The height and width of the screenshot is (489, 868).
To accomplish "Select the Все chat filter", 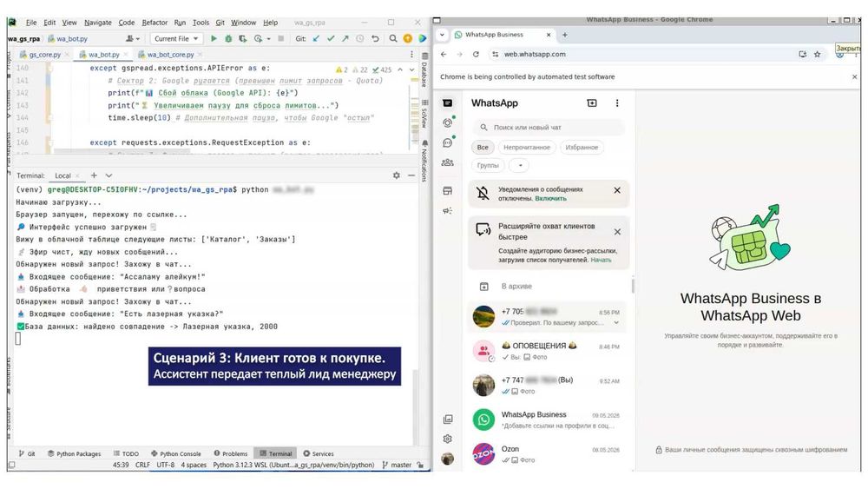I will point(483,148).
